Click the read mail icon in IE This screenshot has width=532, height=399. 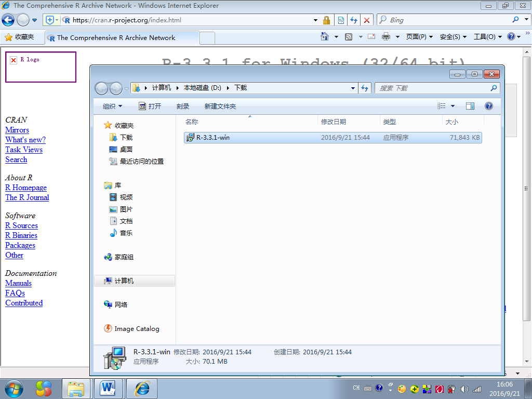pyautogui.click(x=371, y=37)
